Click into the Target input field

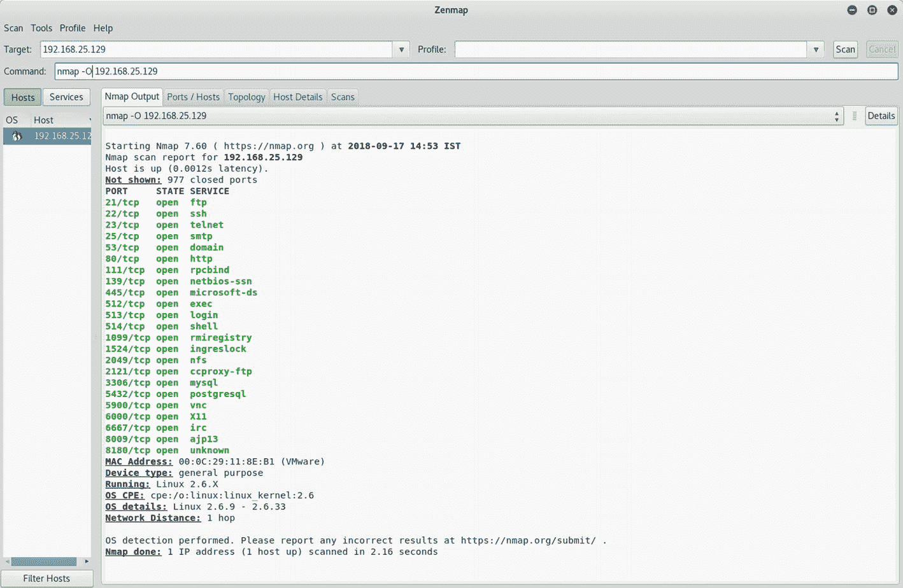pyautogui.click(x=217, y=50)
